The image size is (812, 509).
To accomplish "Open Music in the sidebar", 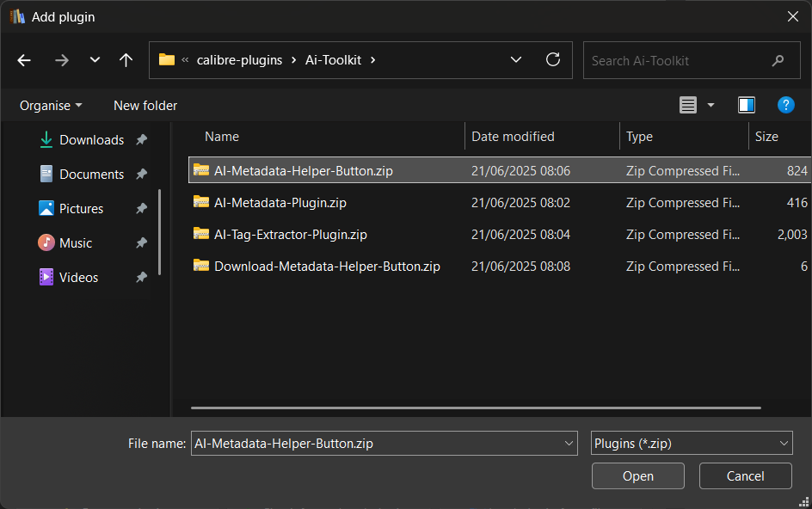I will tap(76, 242).
